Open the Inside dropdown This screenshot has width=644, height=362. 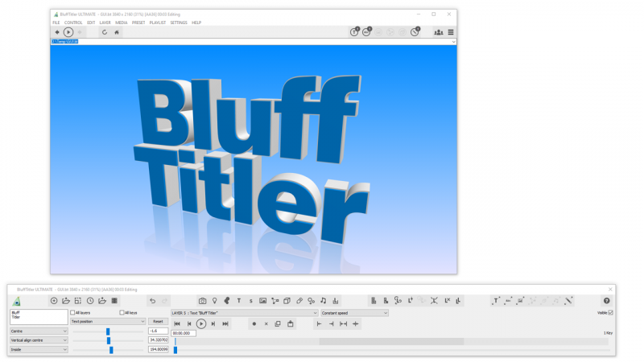click(x=39, y=350)
